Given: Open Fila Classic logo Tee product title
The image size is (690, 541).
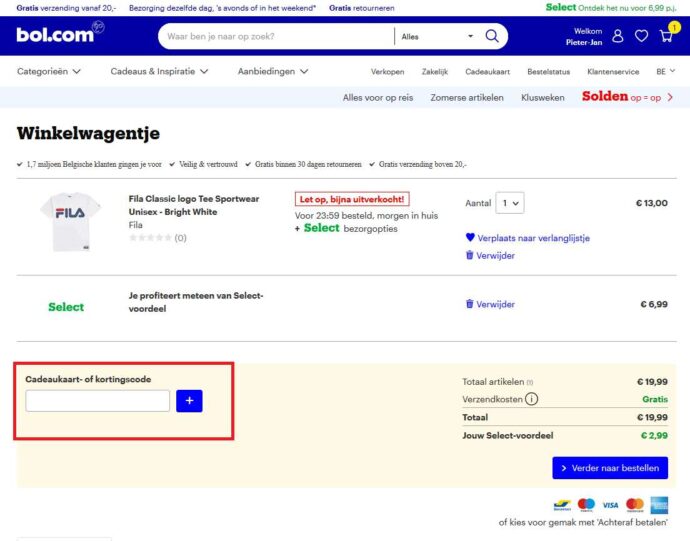Looking at the screenshot, I should tap(194, 205).
